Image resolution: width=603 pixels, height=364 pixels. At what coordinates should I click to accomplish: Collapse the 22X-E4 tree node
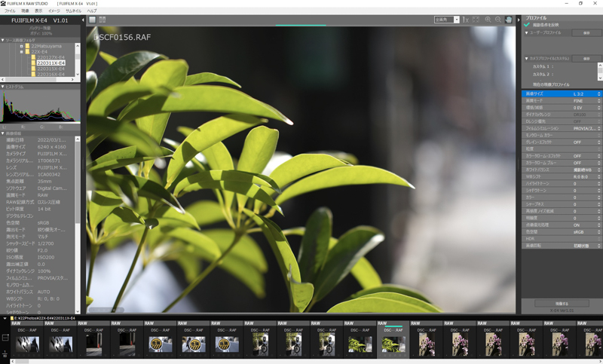(x=22, y=51)
